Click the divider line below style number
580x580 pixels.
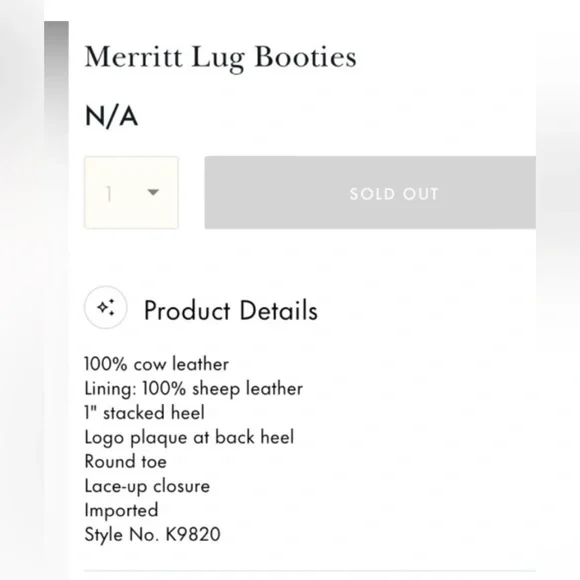(x=310, y=571)
